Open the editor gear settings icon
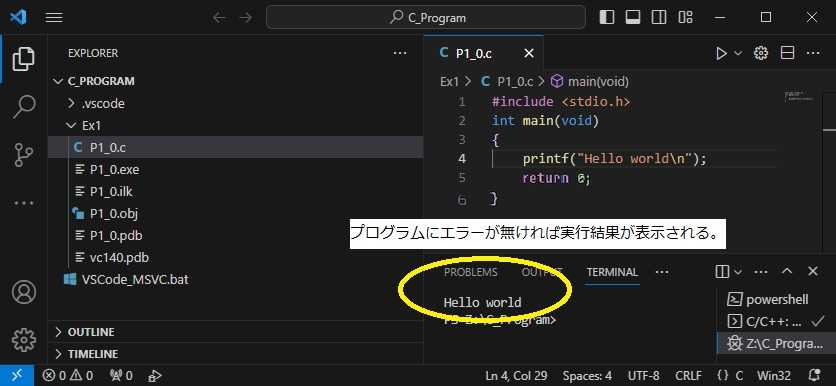The width and height of the screenshot is (836, 386). [761, 53]
